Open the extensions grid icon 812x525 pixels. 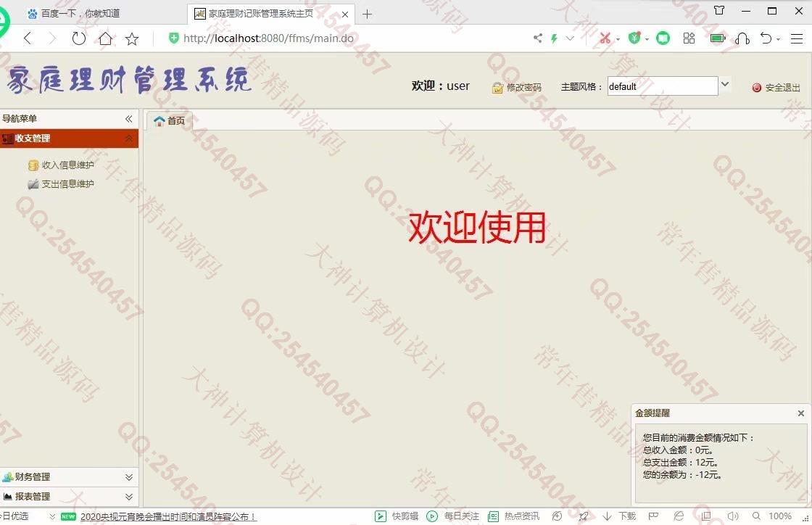click(x=689, y=38)
